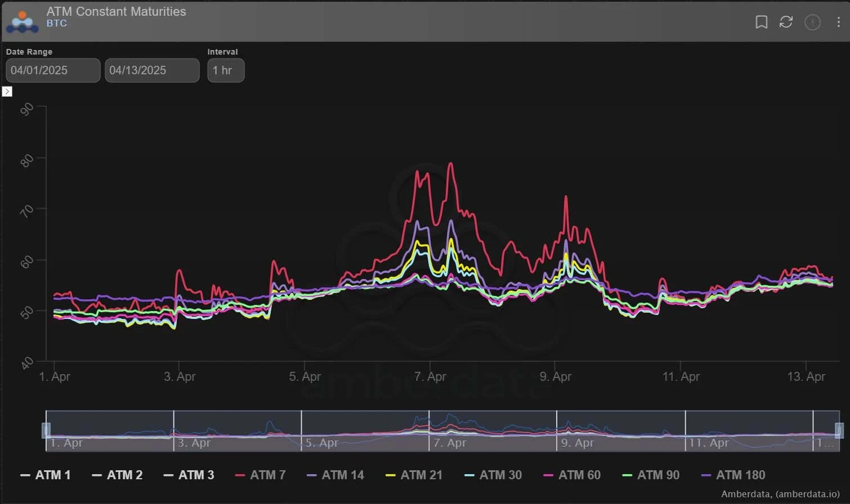Click the BTC subtitle label
The height and width of the screenshot is (504, 850).
[57, 24]
